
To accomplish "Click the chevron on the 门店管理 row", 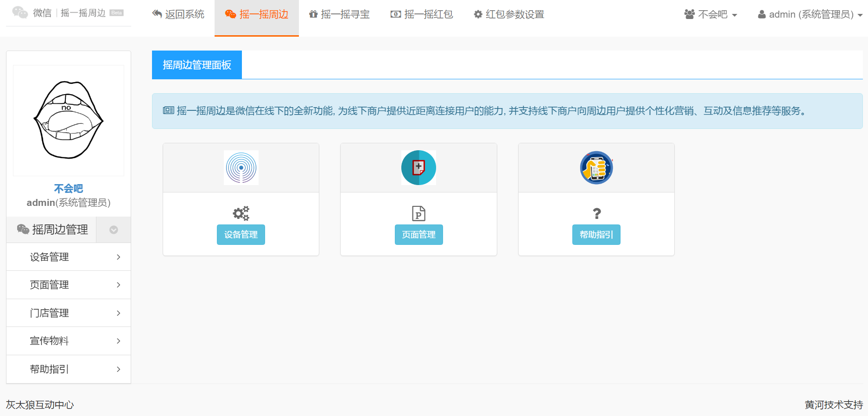I will click(x=119, y=313).
